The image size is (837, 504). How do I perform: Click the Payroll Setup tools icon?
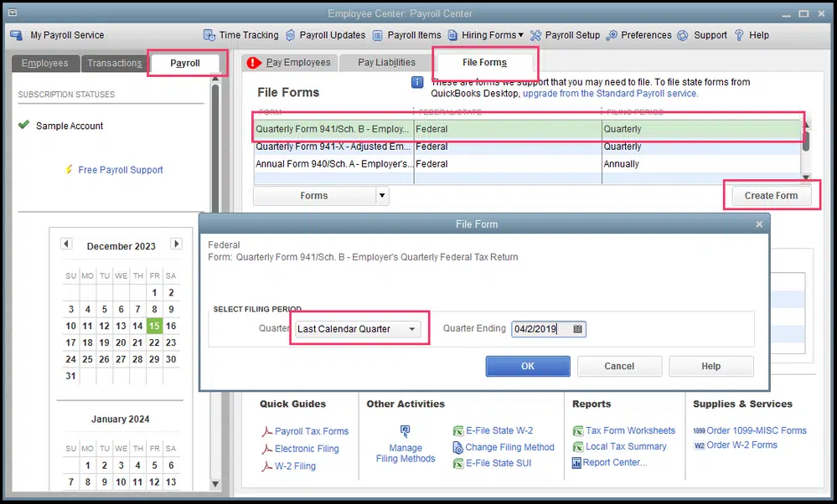(x=535, y=35)
